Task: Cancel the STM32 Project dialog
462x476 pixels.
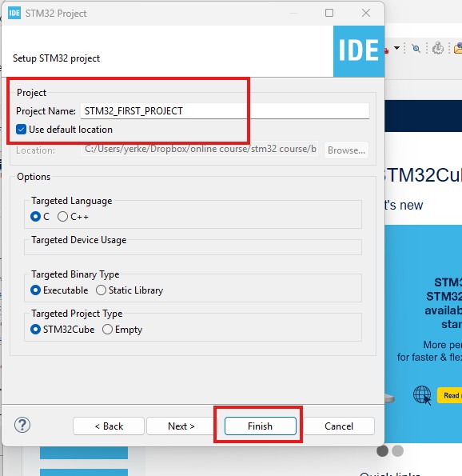Action: coord(339,426)
